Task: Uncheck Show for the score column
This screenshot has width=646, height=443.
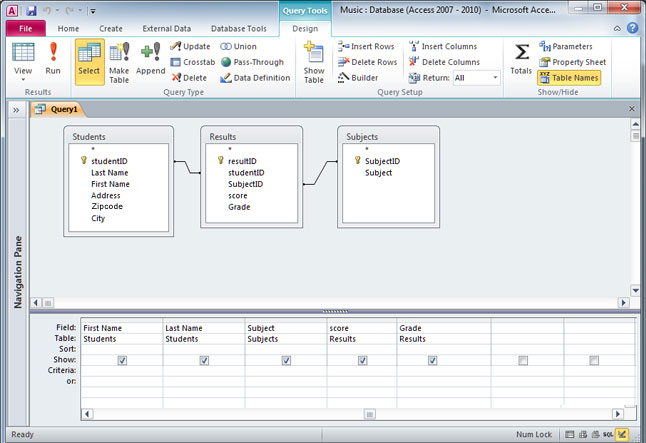Action: (x=362, y=361)
